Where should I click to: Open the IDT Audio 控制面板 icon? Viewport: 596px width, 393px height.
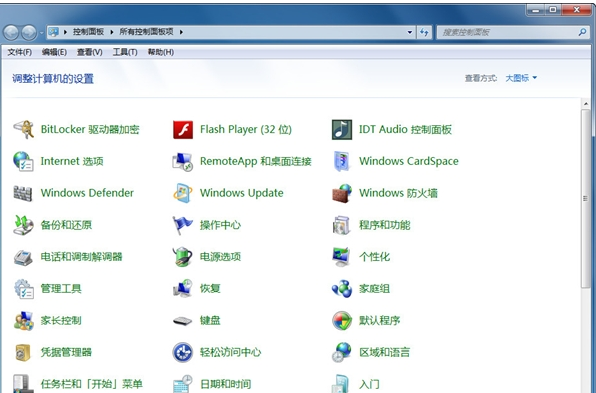(x=342, y=130)
